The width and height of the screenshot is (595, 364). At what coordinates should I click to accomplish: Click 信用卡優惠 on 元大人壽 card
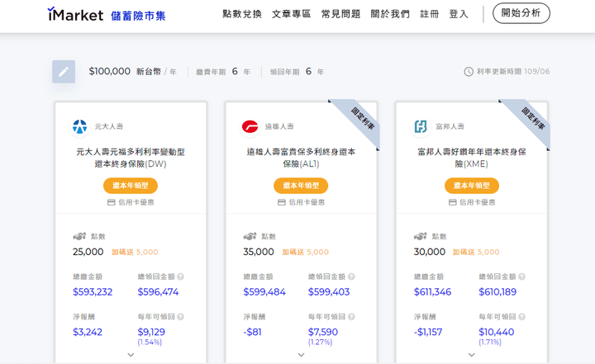point(136,202)
